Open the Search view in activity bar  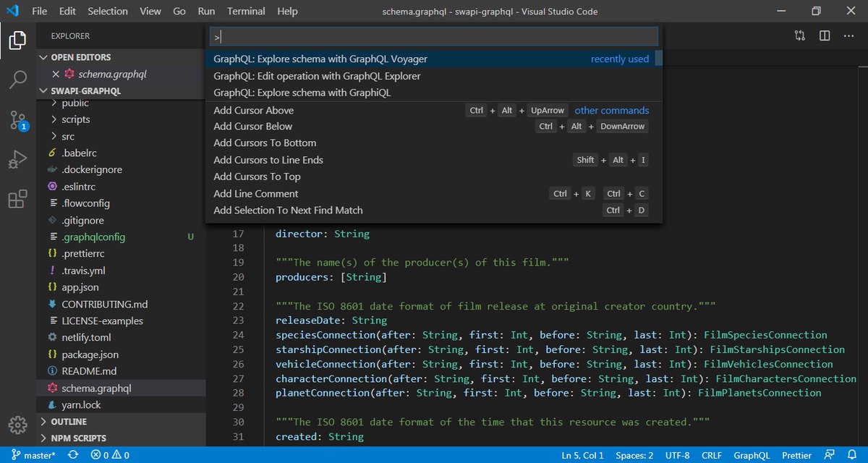coord(17,80)
